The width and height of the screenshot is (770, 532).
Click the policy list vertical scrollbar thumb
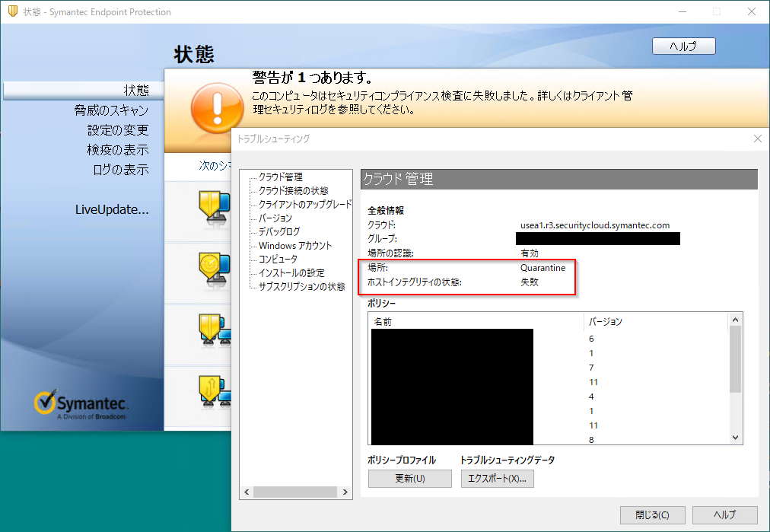(735, 359)
